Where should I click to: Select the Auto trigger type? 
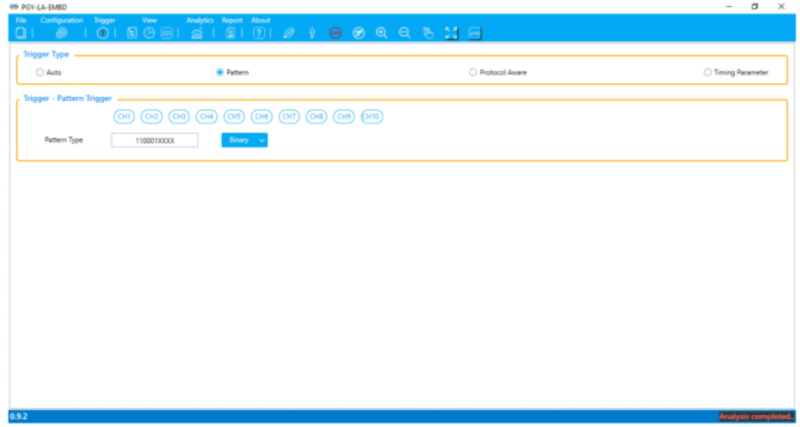click(x=40, y=73)
